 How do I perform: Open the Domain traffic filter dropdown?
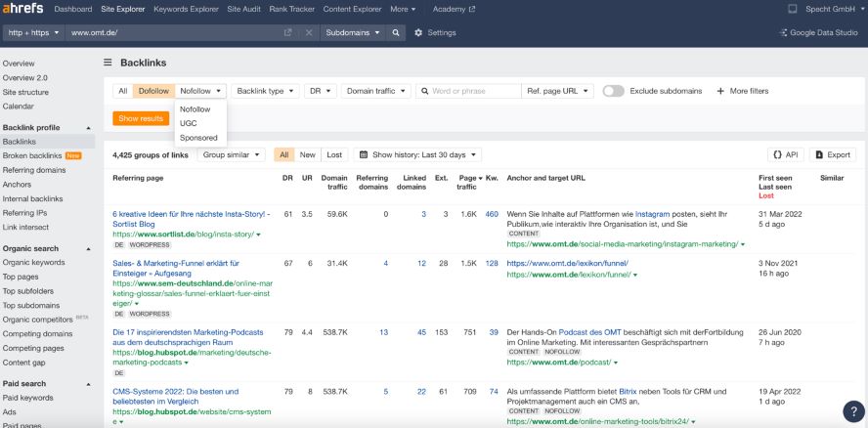376,91
